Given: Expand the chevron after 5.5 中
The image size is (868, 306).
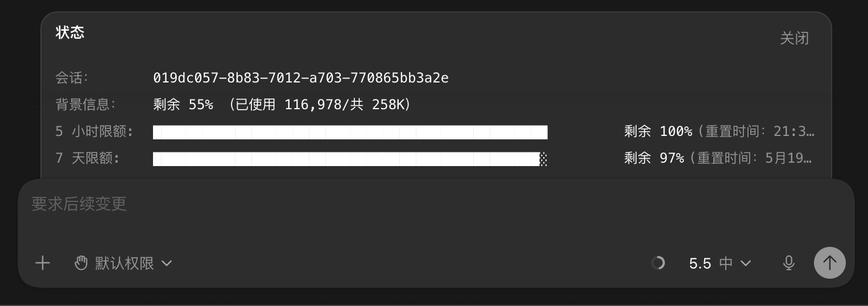Looking at the screenshot, I should [x=745, y=263].
